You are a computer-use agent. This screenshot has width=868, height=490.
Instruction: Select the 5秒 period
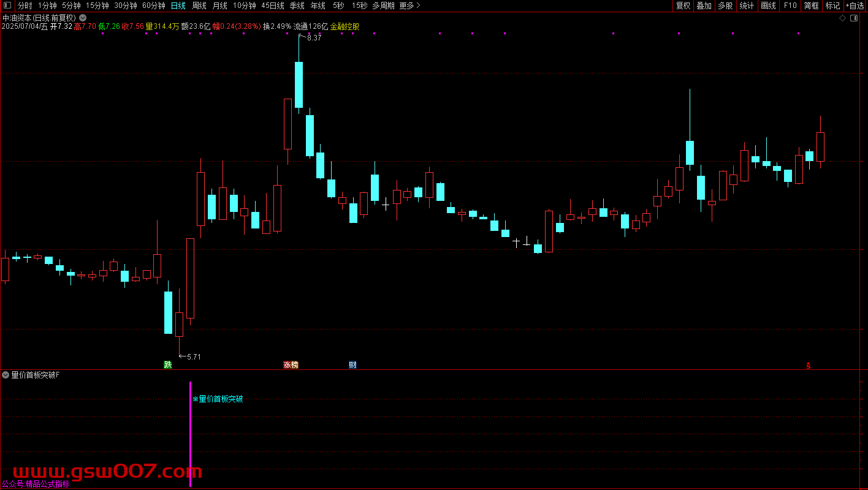tap(338, 6)
